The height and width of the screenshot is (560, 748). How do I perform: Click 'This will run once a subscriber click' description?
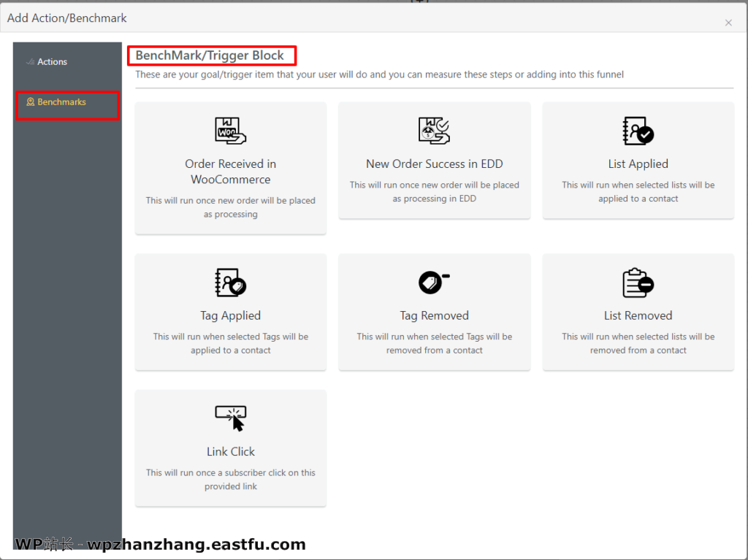point(230,480)
